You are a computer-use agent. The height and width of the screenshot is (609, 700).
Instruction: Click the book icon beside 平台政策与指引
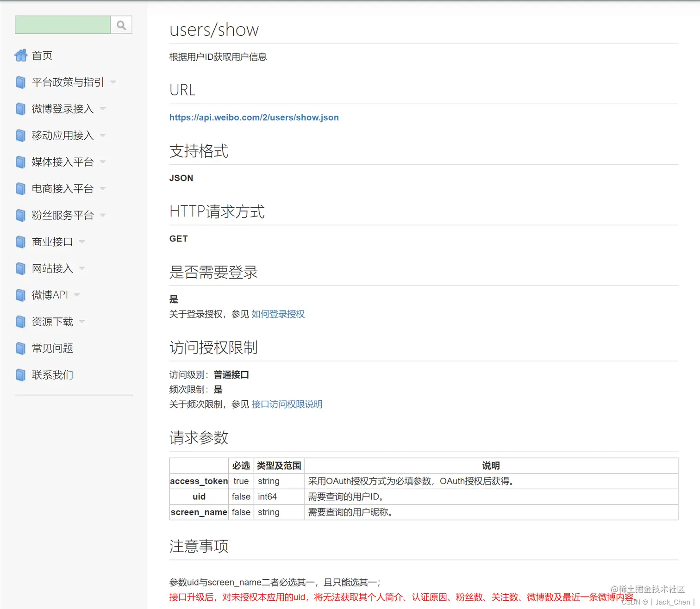pos(20,82)
